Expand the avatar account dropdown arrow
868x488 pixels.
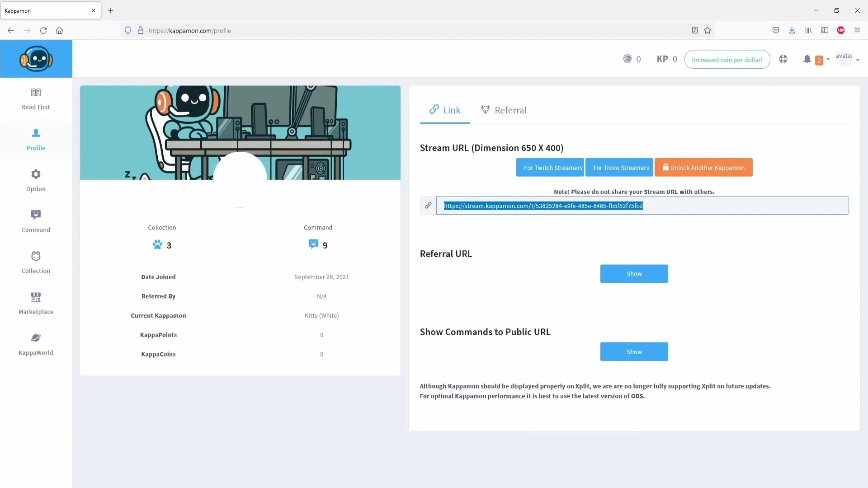[858, 60]
